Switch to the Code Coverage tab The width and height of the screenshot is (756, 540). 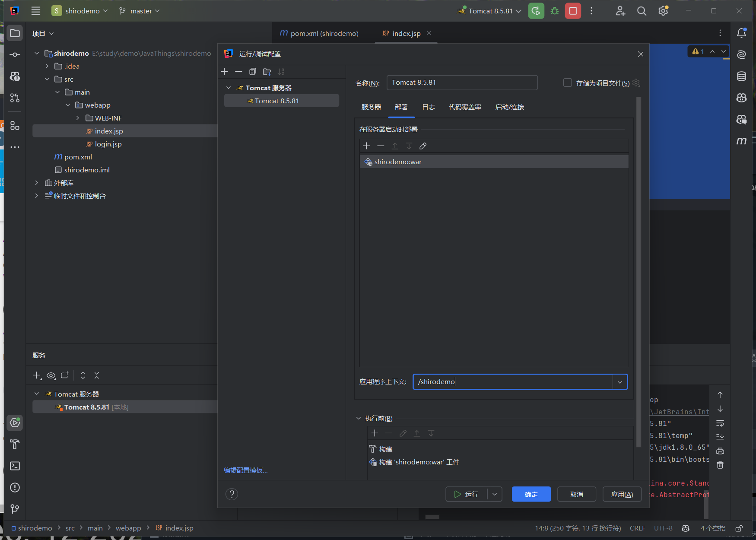point(465,107)
